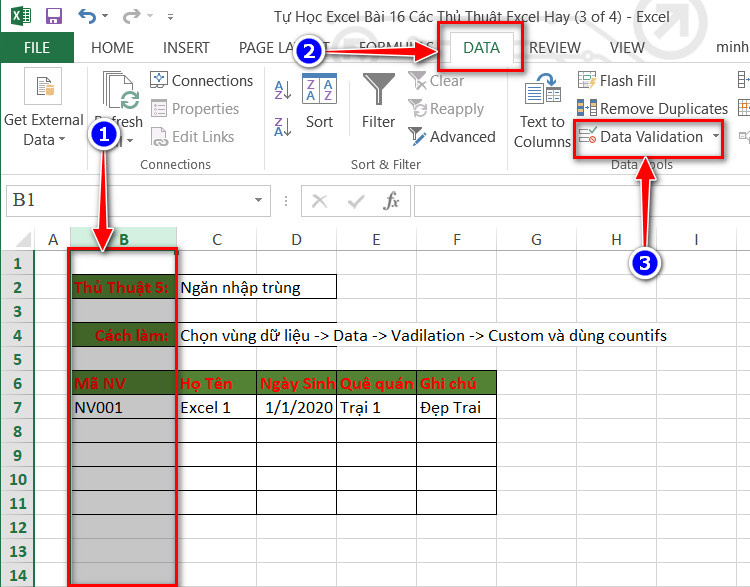Click inside the formula bar
Image resolution: width=750 pixels, height=587 pixels.
582,201
